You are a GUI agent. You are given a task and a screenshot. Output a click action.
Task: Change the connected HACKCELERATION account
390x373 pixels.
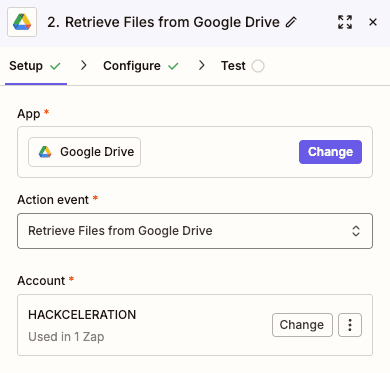[302, 325]
